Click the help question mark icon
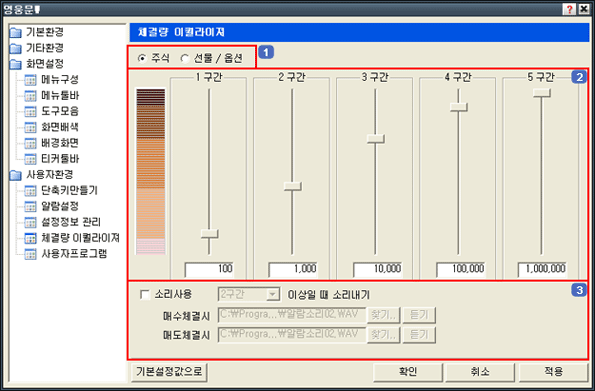Screen dimensions: 595x391 click(569, 9)
